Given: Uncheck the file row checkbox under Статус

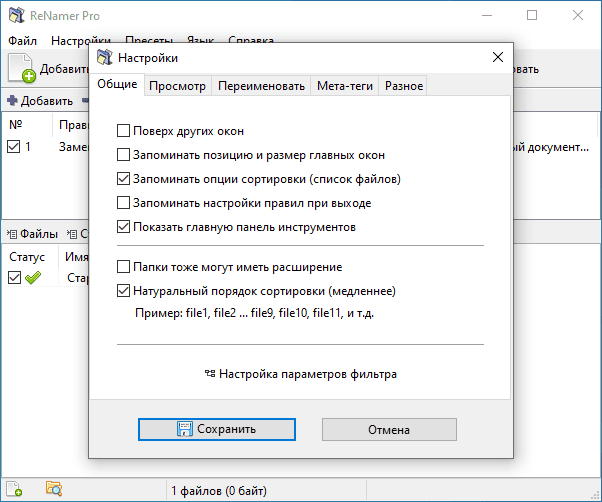Looking at the screenshot, I should 15,277.
